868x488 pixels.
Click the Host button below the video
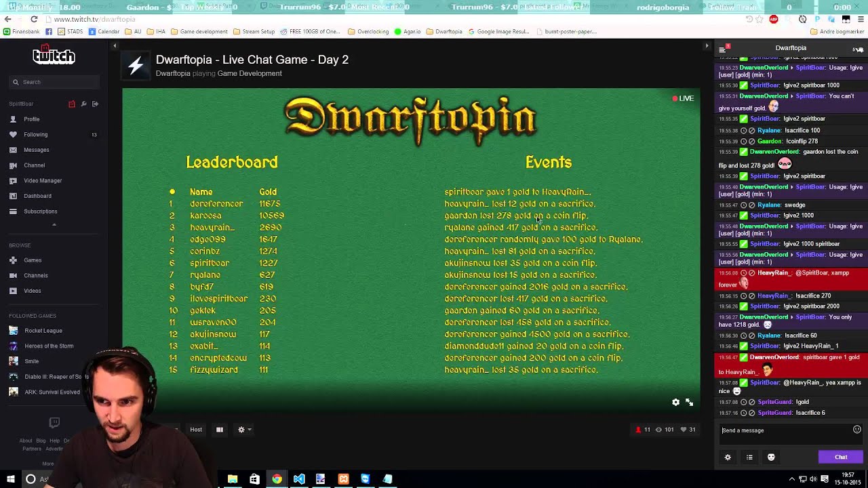click(196, 430)
